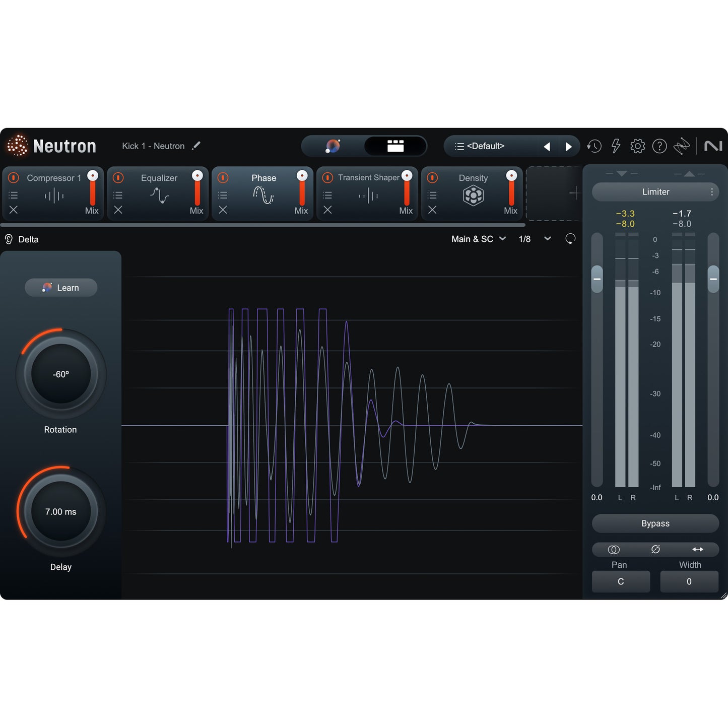Open Neutron settings via gear icon
This screenshot has width=728, height=728.
coord(637,146)
